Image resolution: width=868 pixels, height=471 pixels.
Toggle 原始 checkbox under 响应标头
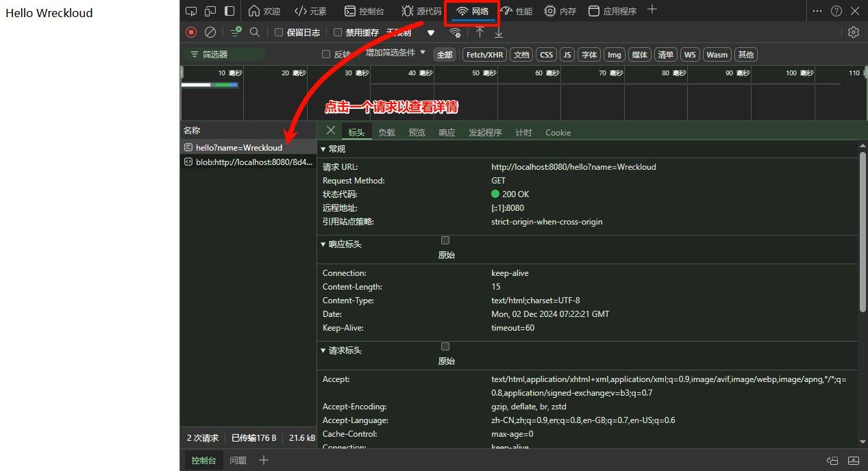click(445, 240)
